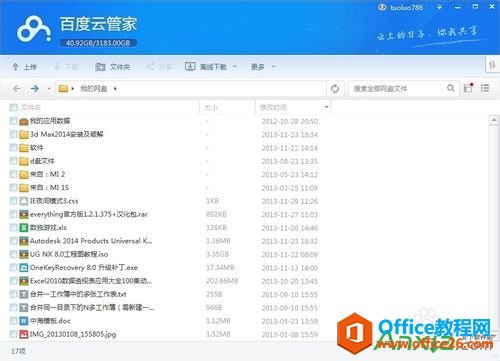Click the Baidu Cloud logo icon
Image resolution: width=500 pixels, height=361 pixels.
click(34, 29)
